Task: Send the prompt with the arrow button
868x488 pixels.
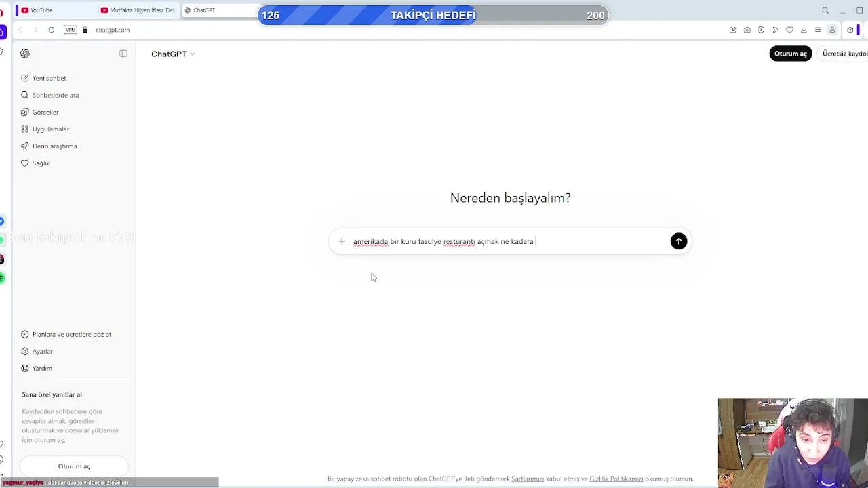Action: (679, 241)
